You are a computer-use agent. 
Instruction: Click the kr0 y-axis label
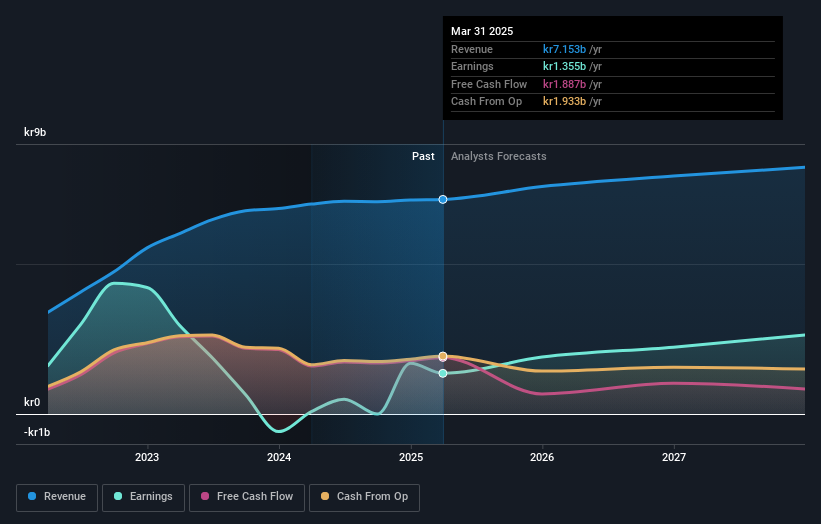32,402
